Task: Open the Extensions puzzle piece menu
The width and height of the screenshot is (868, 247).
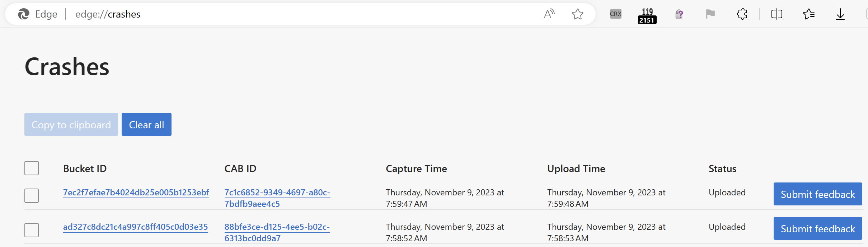Action: pos(742,14)
